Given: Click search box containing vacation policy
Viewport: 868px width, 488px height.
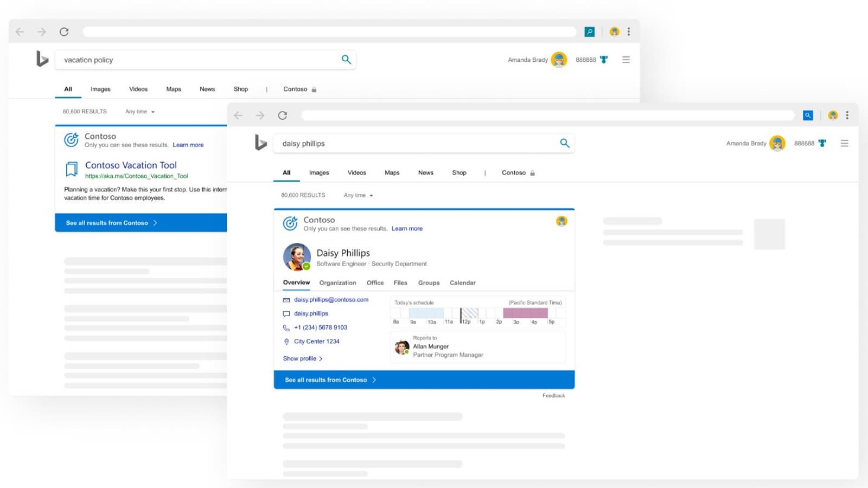Looking at the screenshot, I should click(x=205, y=60).
